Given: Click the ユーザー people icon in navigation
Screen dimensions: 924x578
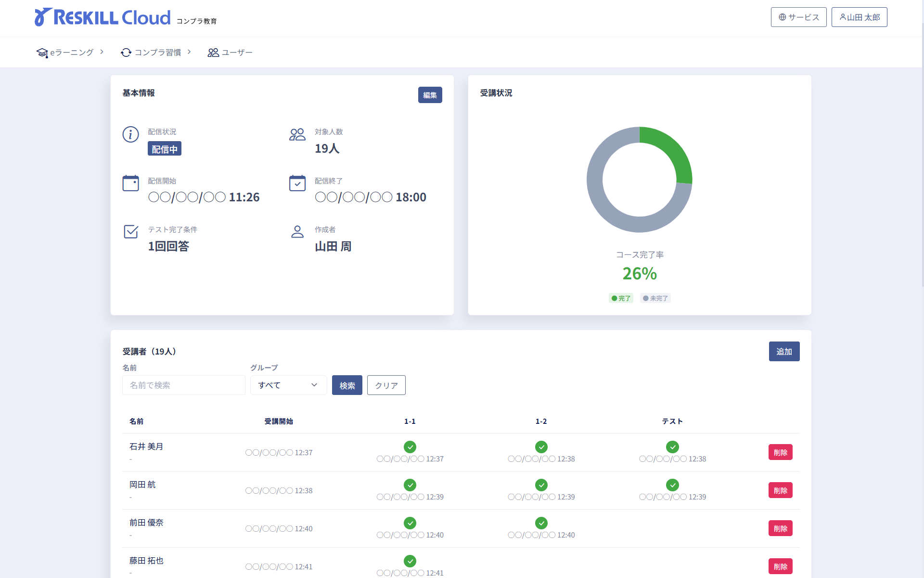Looking at the screenshot, I should (213, 53).
